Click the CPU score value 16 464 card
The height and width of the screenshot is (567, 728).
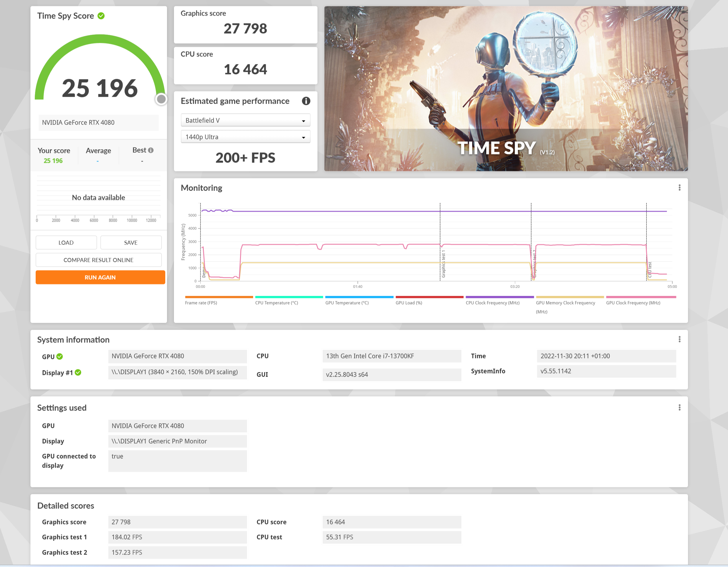(245, 66)
